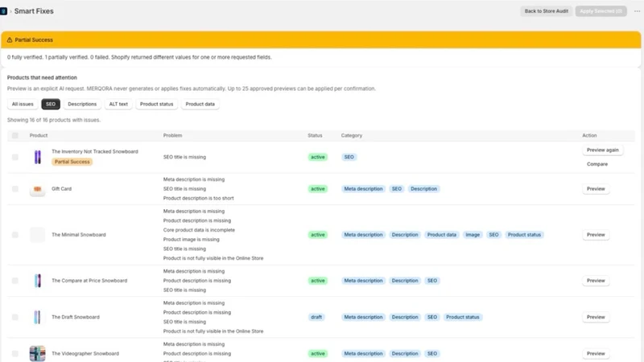The image size is (644, 362).
Task: Open Inventory Not Tracked Snowboard thumbnail
Action: [37, 157]
